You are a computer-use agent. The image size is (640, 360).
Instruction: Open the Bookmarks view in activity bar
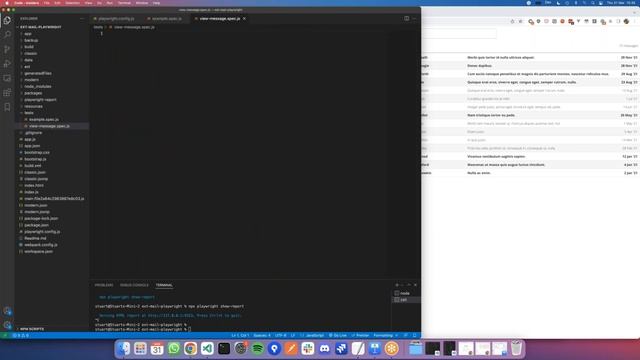[7, 107]
